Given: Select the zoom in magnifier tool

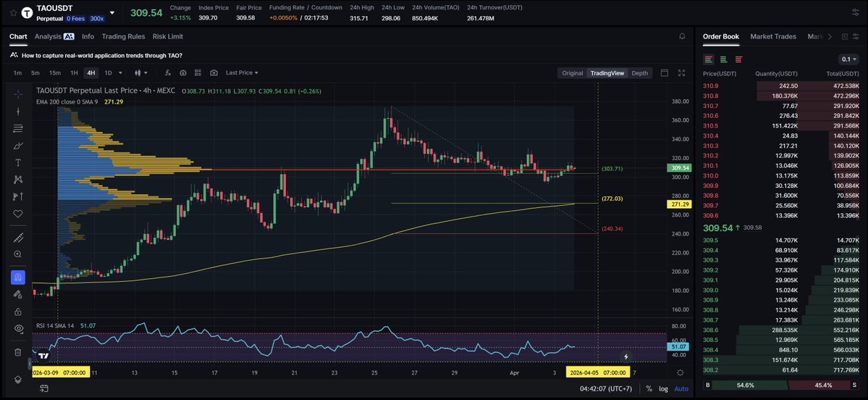Looking at the screenshot, I should pyautogui.click(x=17, y=254).
